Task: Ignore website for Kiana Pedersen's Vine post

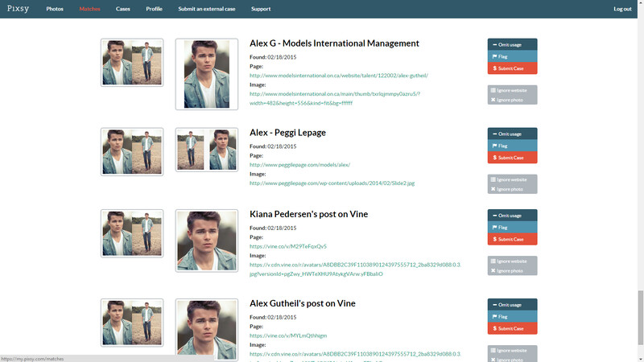Action: (x=512, y=261)
